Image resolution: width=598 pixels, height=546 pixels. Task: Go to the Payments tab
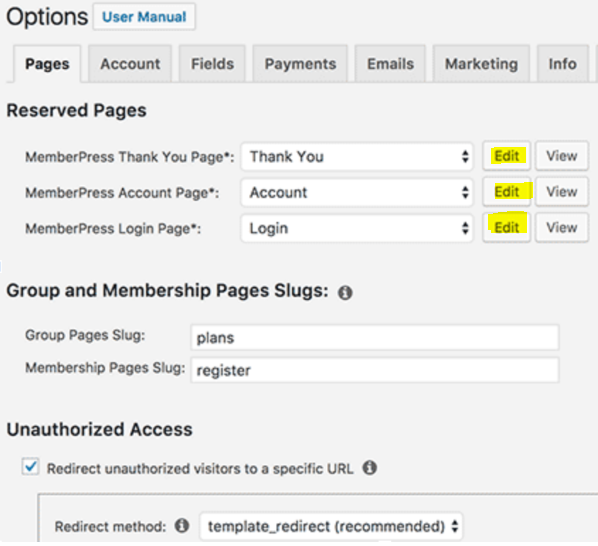pos(300,64)
